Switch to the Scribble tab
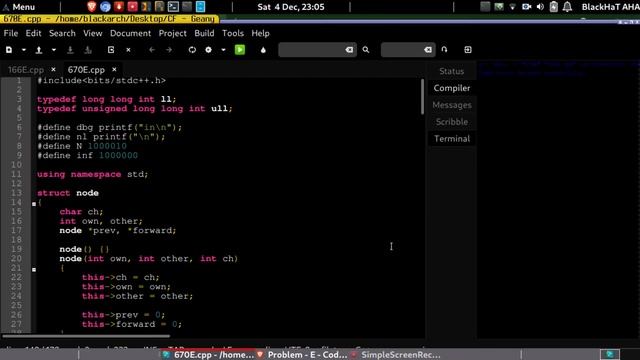Viewport: 640px width, 360px height. [x=451, y=122]
